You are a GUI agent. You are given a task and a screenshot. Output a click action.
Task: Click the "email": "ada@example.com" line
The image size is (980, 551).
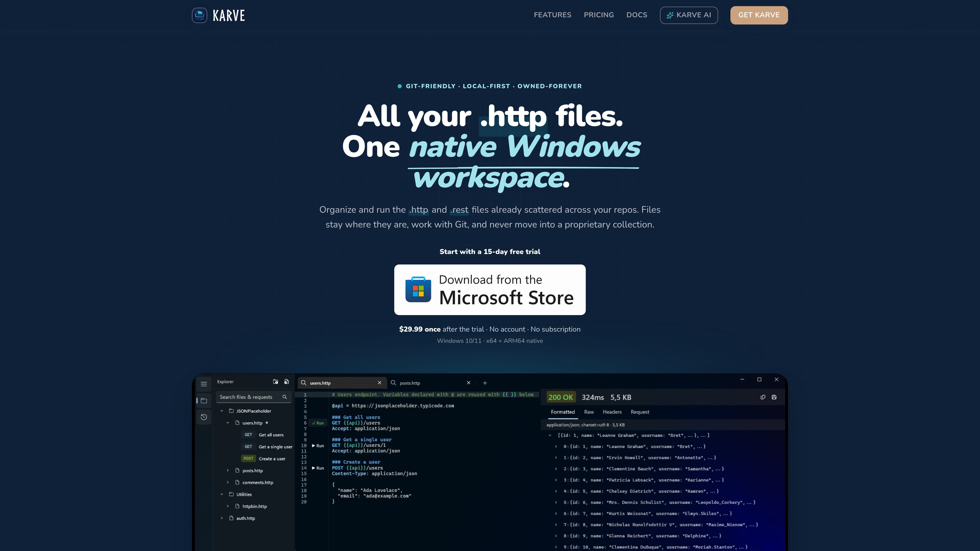click(374, 496)
